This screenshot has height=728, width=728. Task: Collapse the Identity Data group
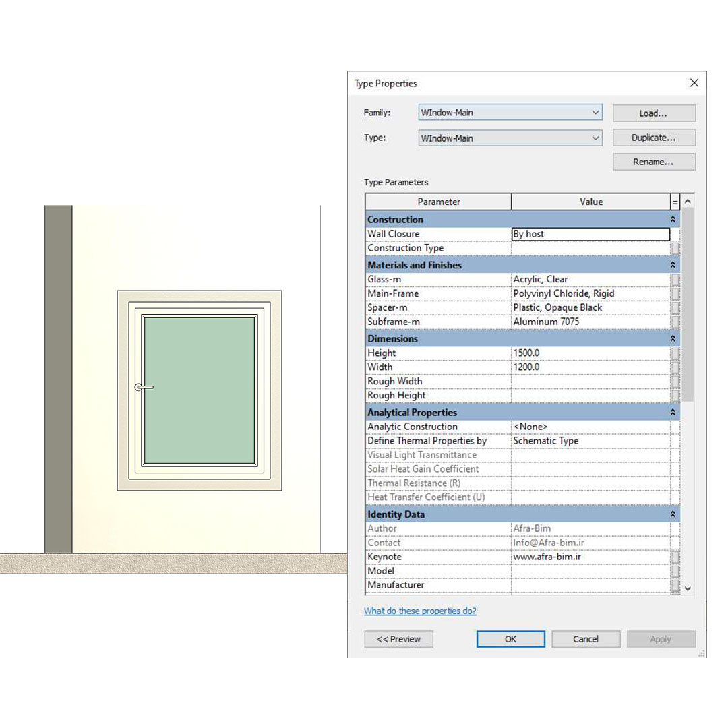click(x=672, y=514)
